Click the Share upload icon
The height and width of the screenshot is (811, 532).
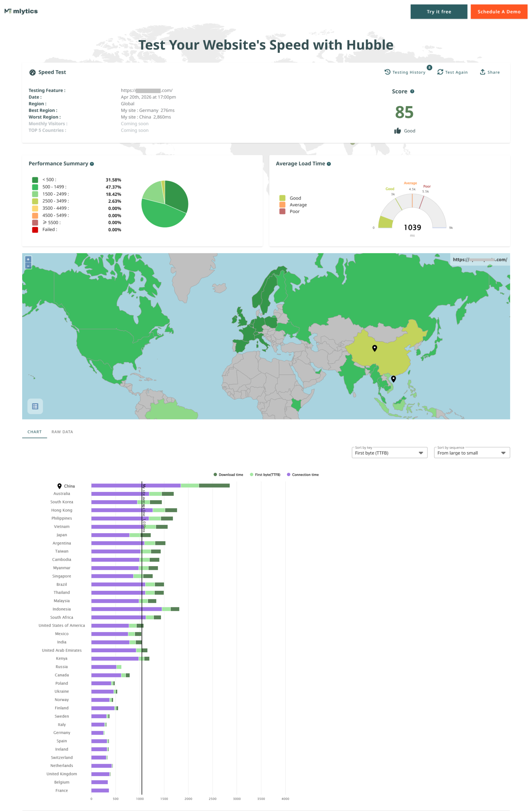(x=482, y=72)
